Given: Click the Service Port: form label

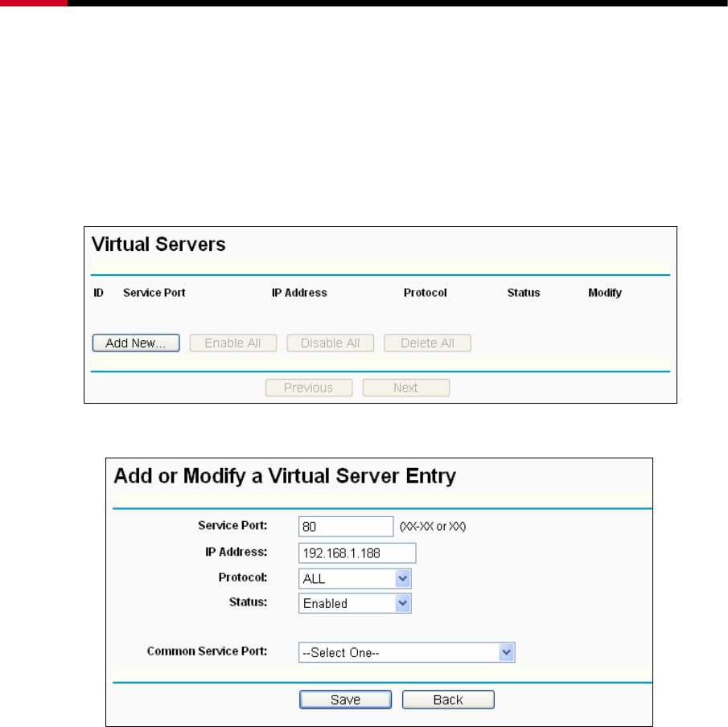Looking at the screenshot, I should click(232, 525).
